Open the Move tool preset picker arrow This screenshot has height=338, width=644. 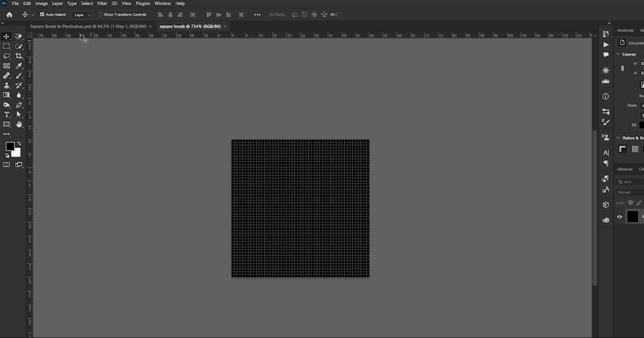pyautogui.click(x=33, y=15)
